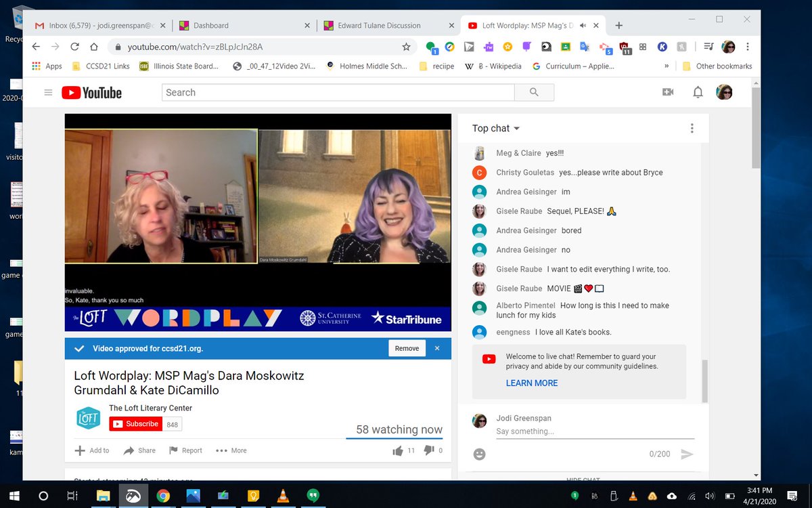Open the Windows Start button
The height and width of the screenshot is (508, 812).
click(x=13, y=495)
